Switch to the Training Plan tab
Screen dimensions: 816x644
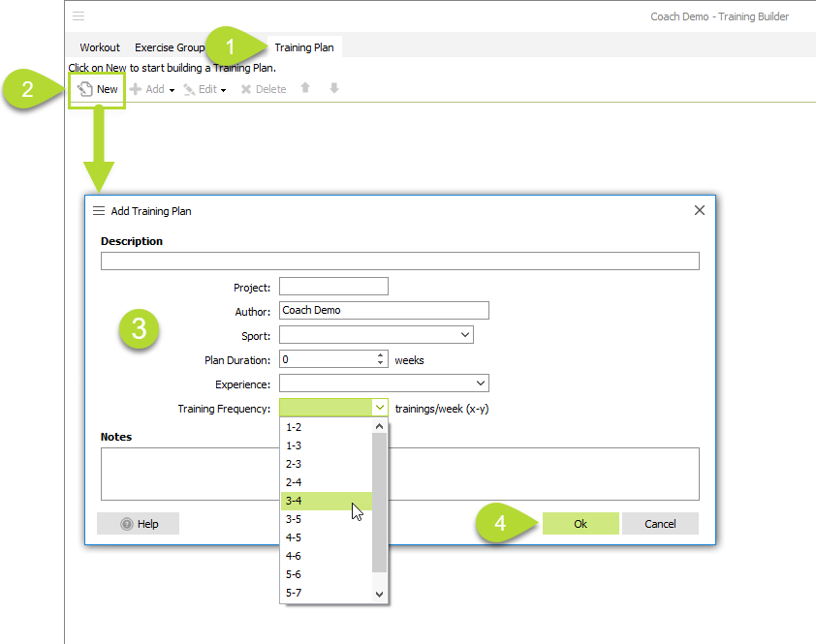click(x=303, y=47)
